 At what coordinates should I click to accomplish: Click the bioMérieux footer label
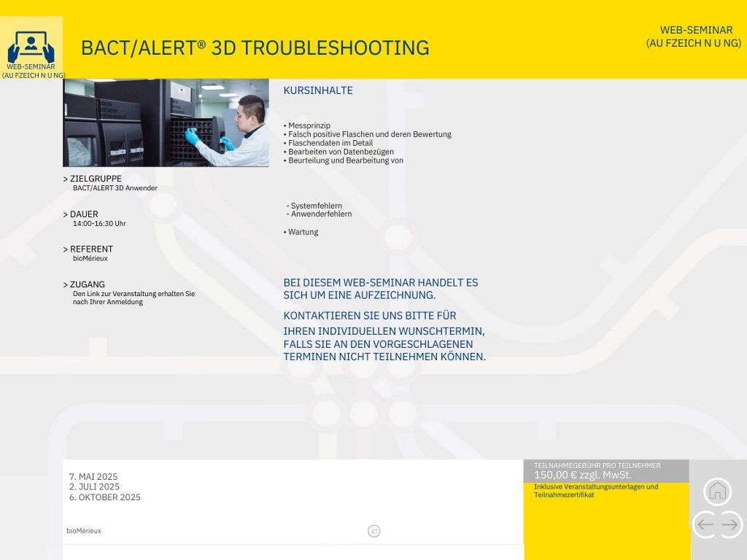click(x=84, y=531)
